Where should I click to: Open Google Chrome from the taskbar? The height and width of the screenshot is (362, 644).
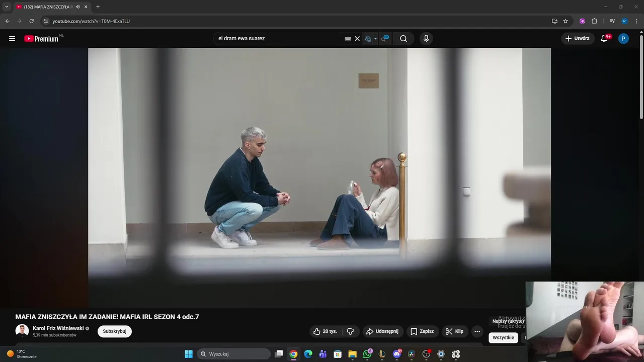point(293,354)
